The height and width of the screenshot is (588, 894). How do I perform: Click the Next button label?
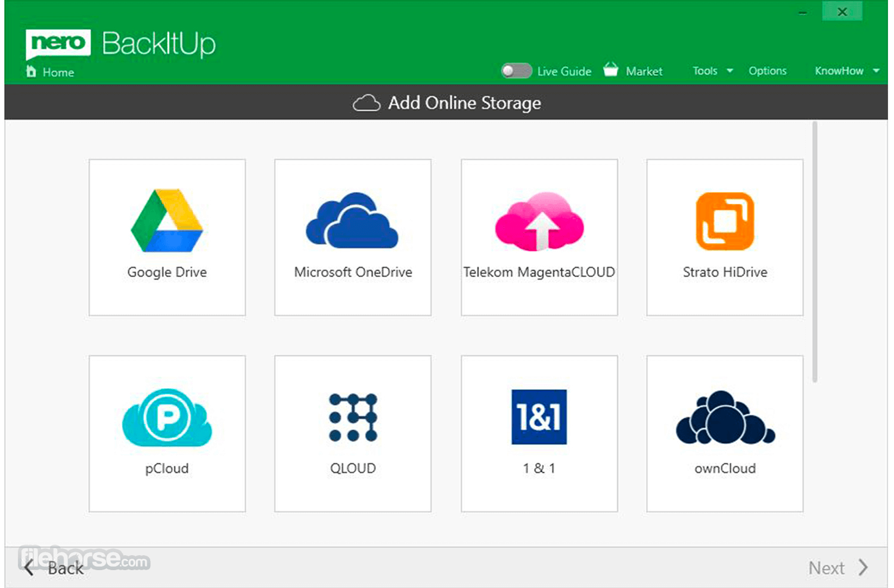tap(827, 568)
